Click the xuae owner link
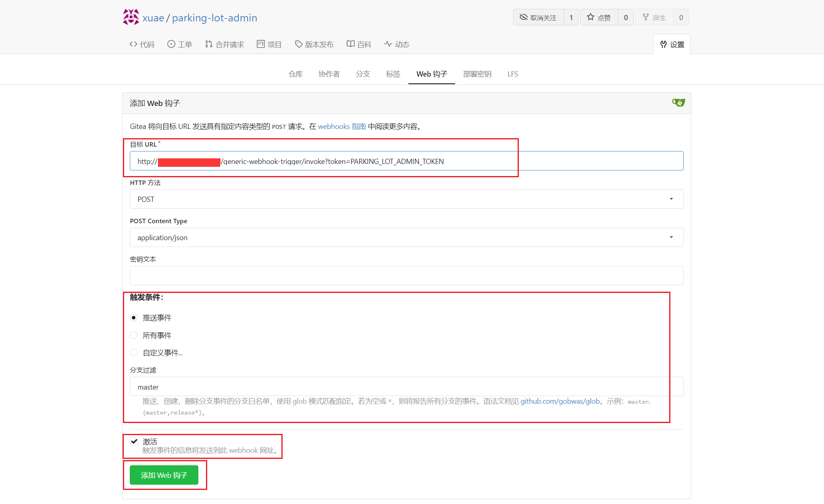 pyautogui.click(x=153, y=18)
